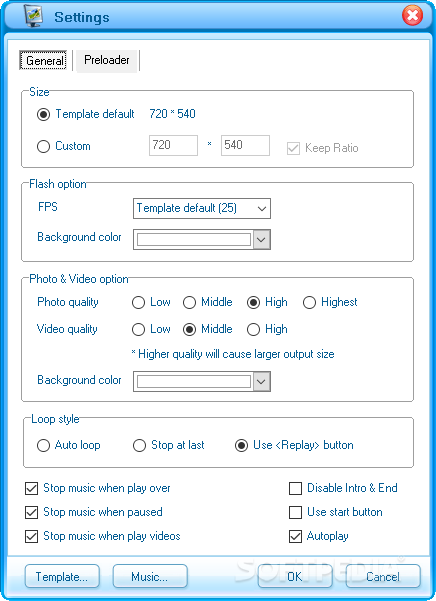Switch to the General tab
This screenshot has width=436, height=601.
click(43, 60)
